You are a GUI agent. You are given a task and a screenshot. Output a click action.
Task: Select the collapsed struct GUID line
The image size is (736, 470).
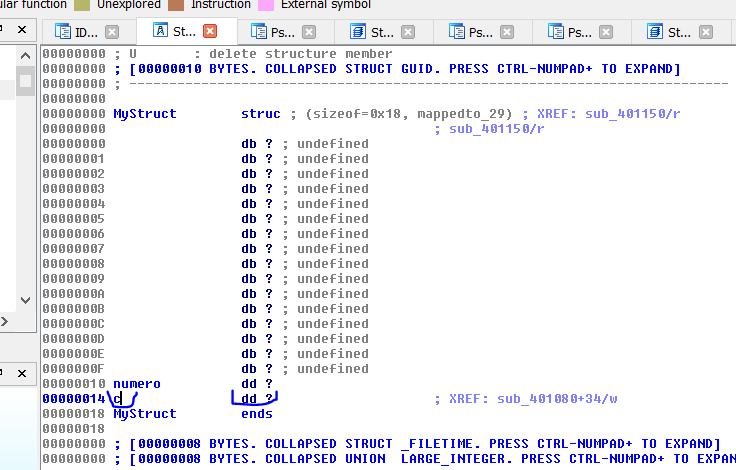point(400,68)
